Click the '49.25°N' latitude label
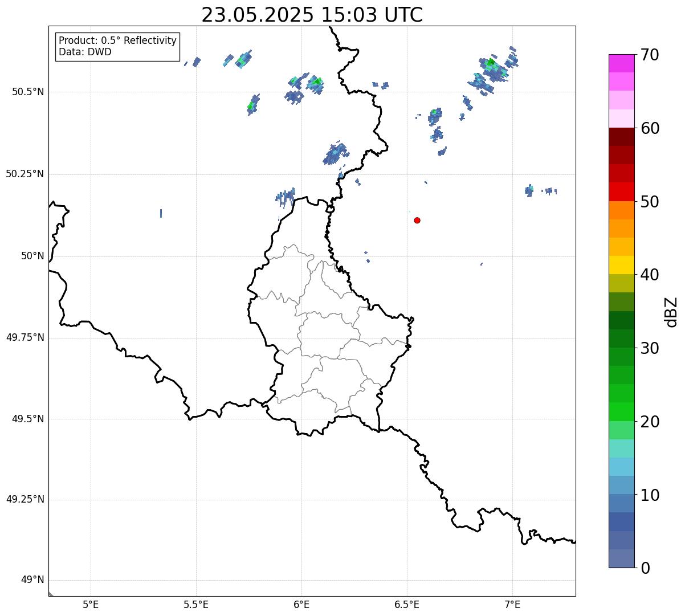685x616 pixels. pyautogui.click(x=25, y=500)
